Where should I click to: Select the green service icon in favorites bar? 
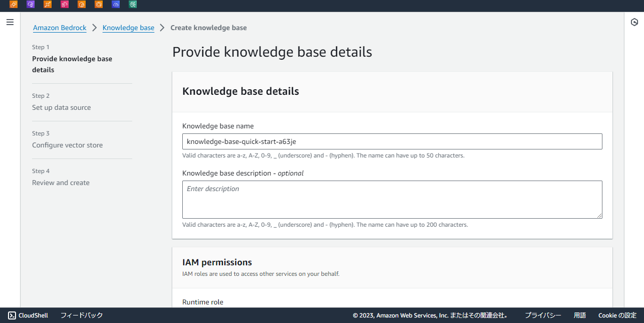pyautogui.click(x=133, y=5)
